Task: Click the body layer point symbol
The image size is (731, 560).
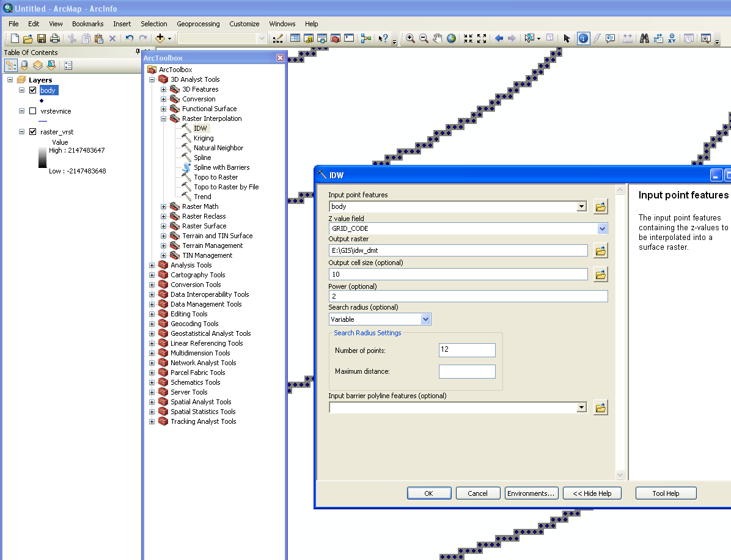Action: (x=42, y=101)
